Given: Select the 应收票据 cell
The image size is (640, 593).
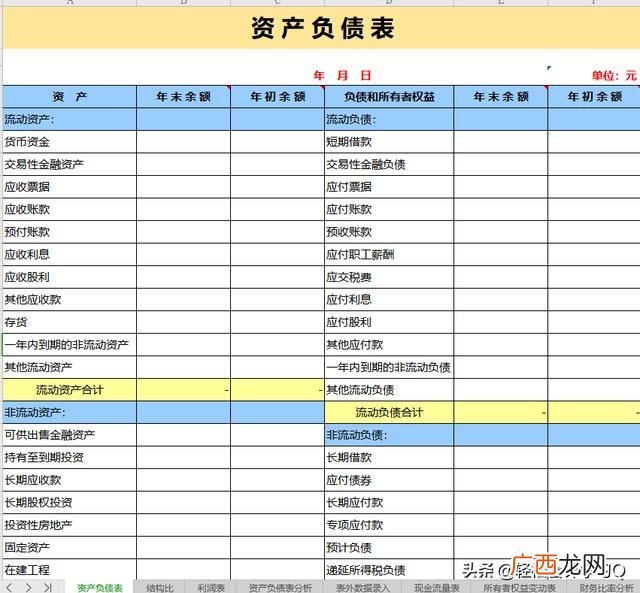Looking at the screenshot, I should (x=69, y=187).
